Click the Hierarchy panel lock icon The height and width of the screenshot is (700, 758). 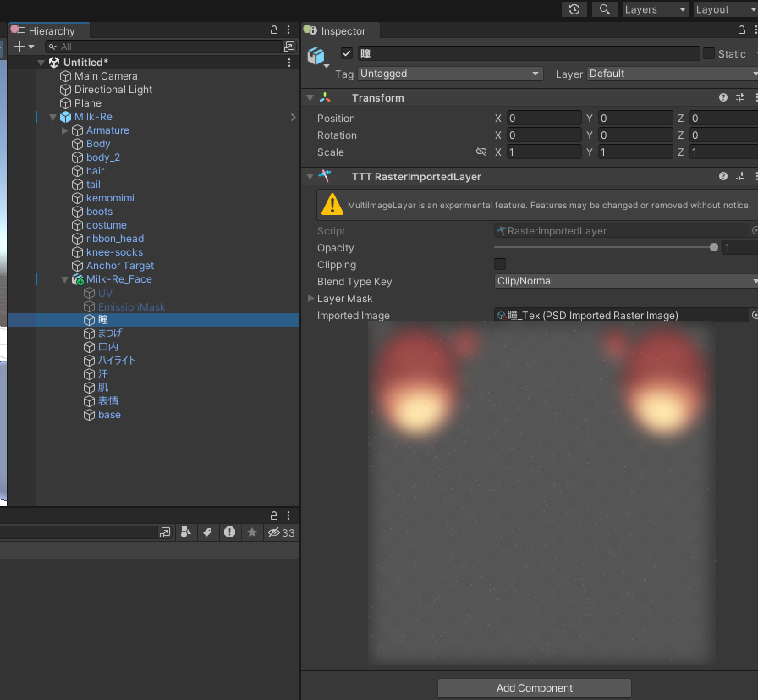point(274,30)
